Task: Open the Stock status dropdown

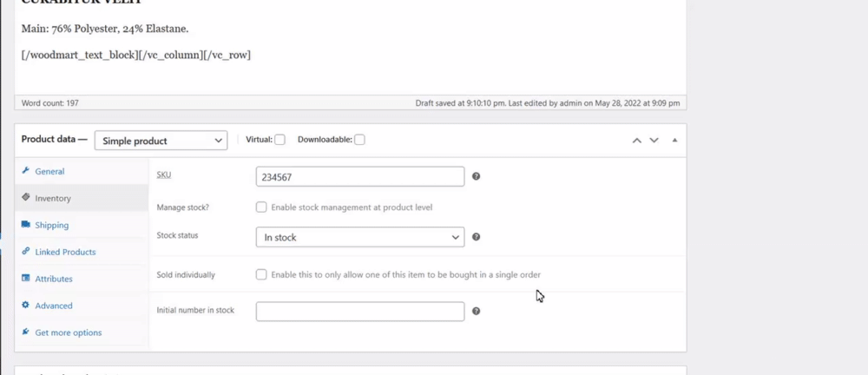Action: [x=359, y=237]
